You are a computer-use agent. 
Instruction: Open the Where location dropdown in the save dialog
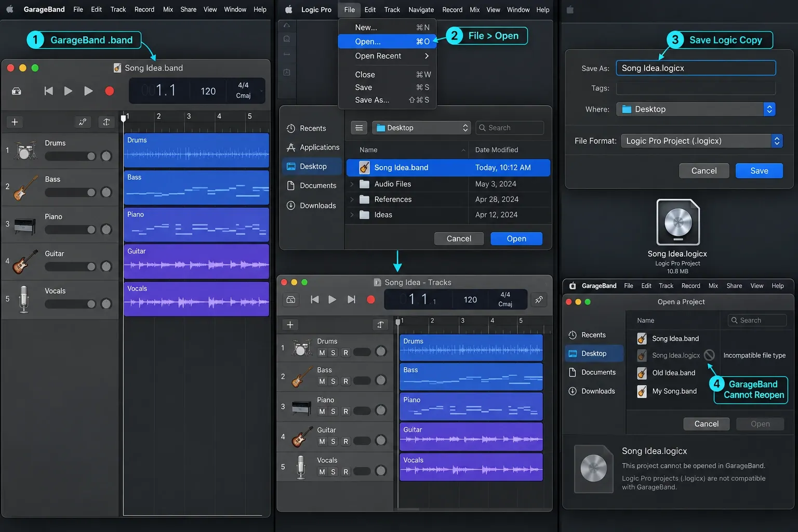point(696,109)
